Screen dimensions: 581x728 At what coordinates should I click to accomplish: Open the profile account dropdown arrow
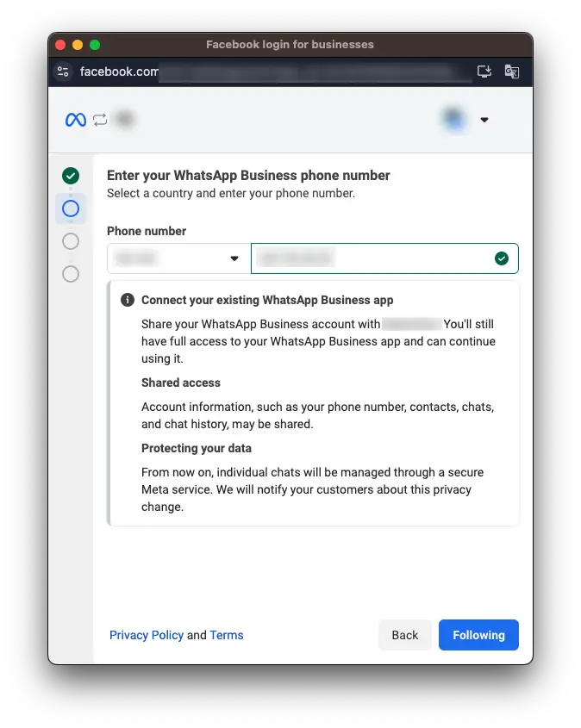[x=484, y=120]
